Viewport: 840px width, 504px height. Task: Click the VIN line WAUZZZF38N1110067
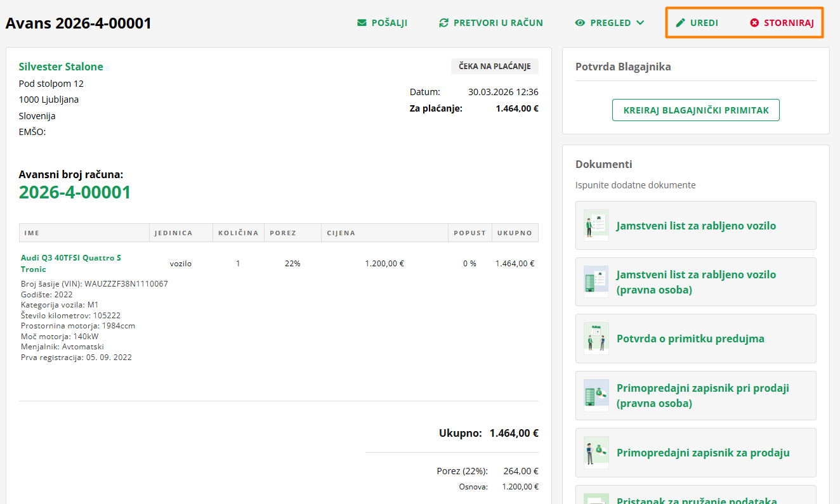pyautogui.click(x=95, y=283)
